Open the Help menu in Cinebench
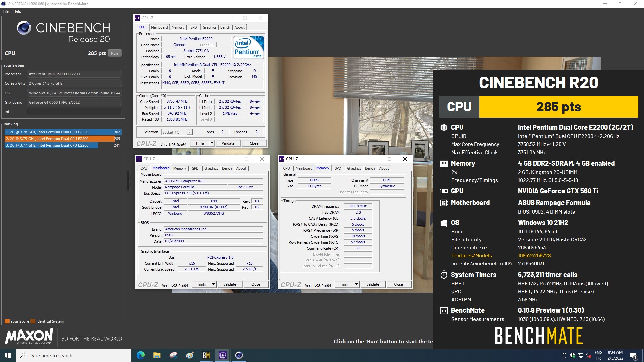The height and width of the screenshot is (362, 644). pyautogui.click(x=17, y=11)
